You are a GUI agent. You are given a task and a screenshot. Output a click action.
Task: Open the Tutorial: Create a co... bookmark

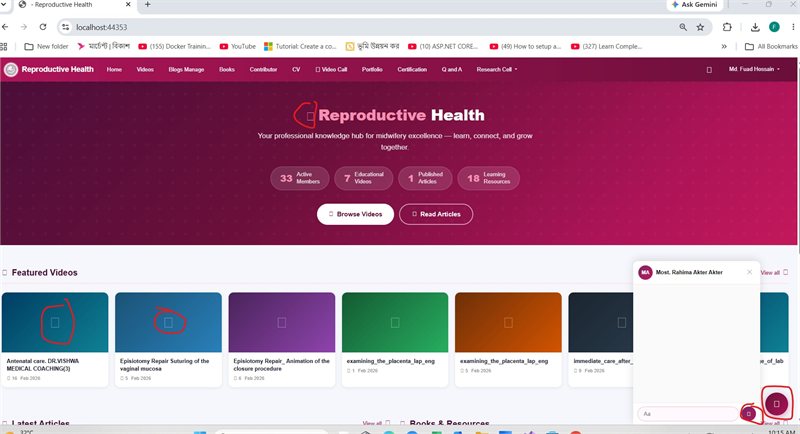point(300,46)
